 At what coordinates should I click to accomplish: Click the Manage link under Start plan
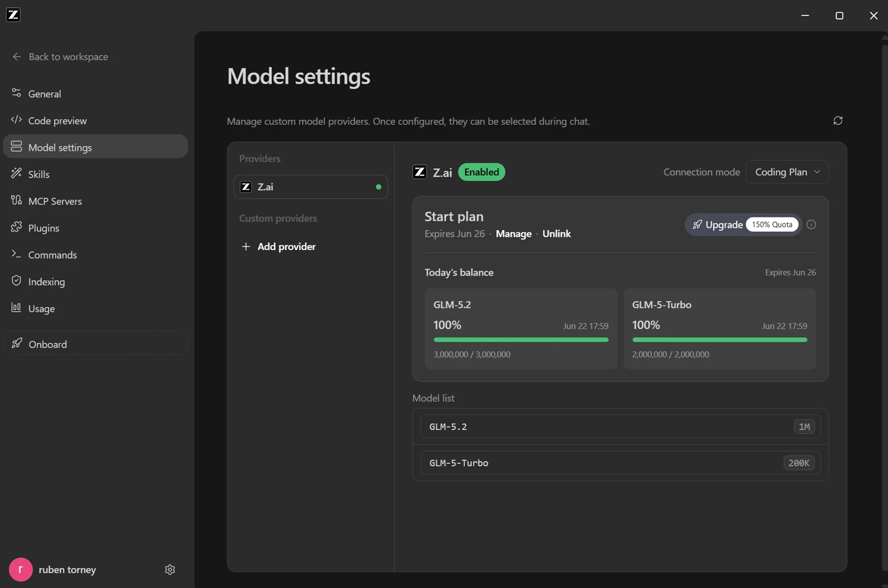[513, 234]
